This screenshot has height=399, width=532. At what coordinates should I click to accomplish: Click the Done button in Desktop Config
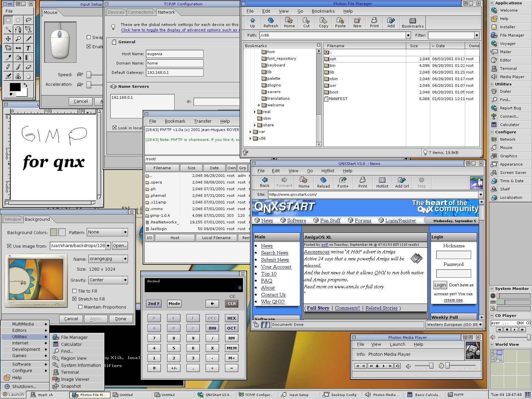click(x=121, y=319)
